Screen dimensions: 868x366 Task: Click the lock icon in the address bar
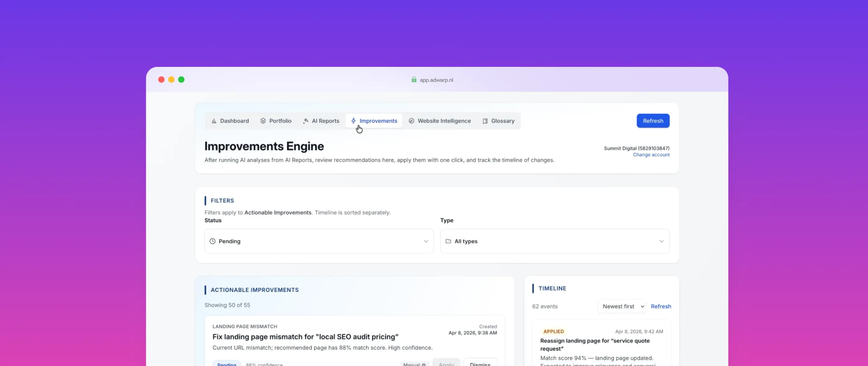tap(414, 80)
